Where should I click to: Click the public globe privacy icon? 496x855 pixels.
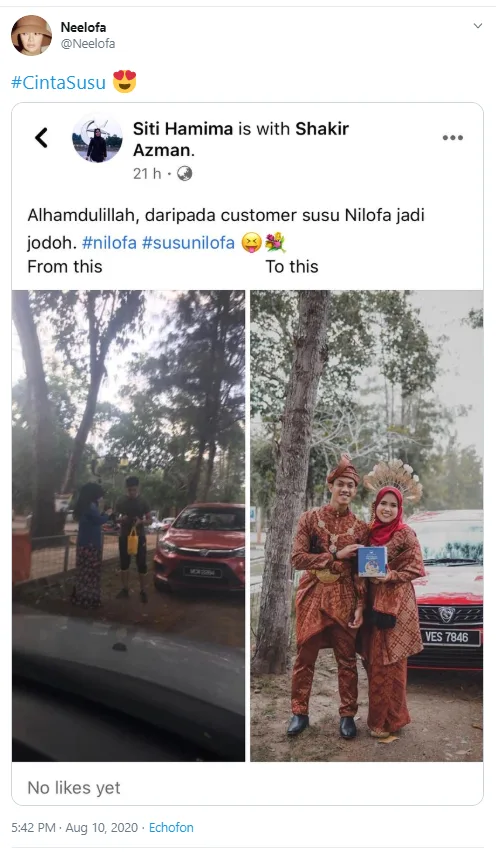(185, 174)
